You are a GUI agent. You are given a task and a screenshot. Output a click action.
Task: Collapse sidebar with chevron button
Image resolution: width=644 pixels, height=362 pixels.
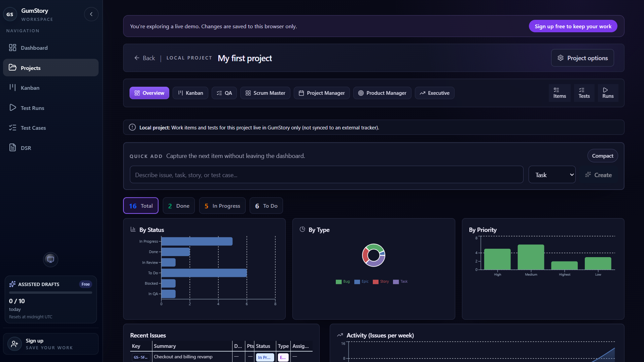[x=91, y=14]
